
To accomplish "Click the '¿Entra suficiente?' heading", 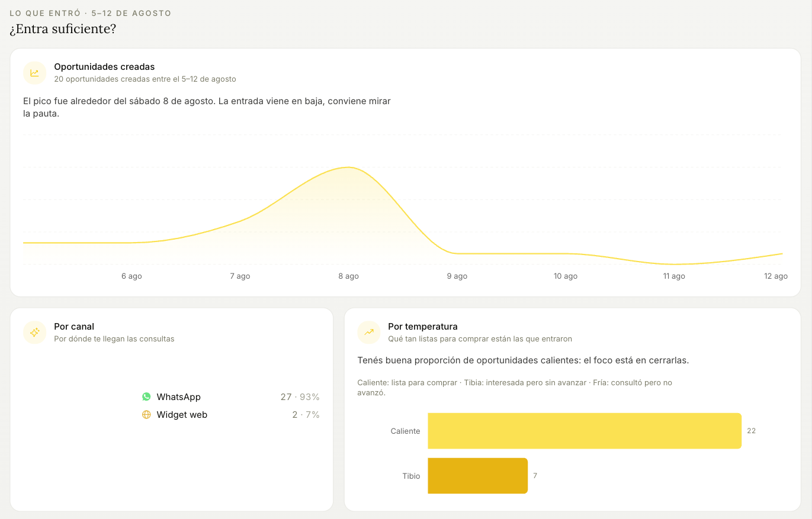I will coord(63,28).
